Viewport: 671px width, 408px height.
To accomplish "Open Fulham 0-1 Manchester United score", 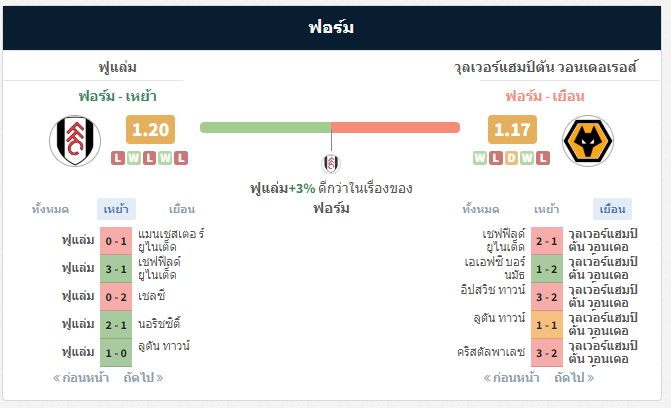I will (116, 241).
